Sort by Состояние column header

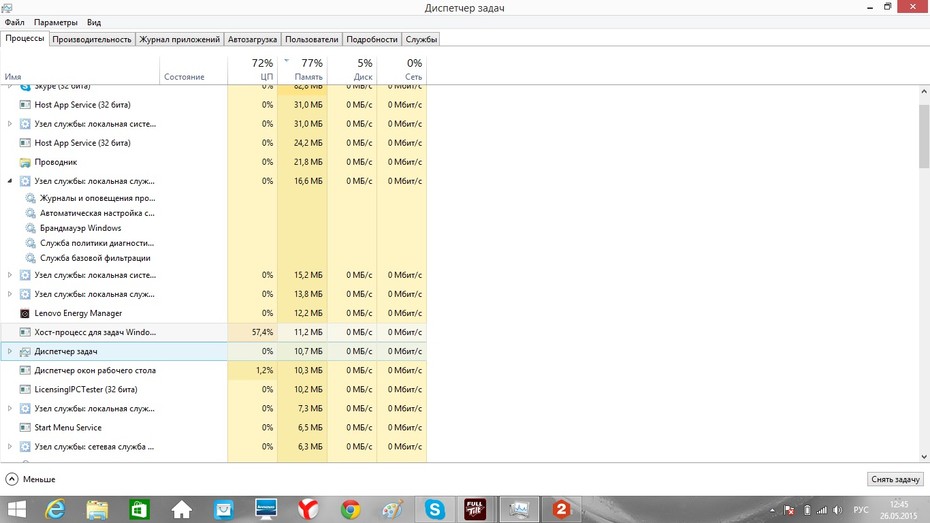point(193,69)
